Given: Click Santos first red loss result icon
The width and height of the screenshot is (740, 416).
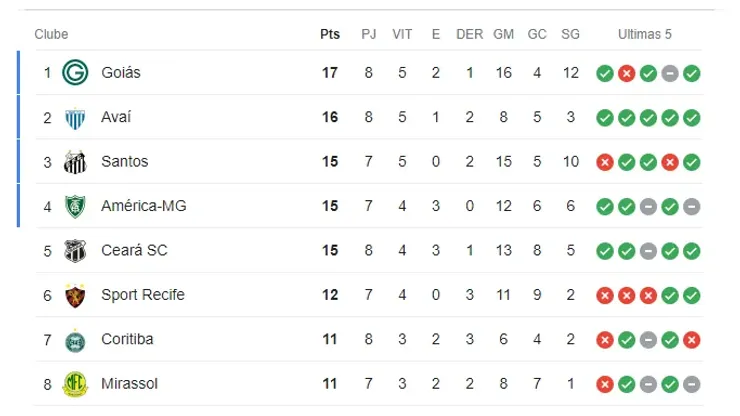Looking at the screenshot, I should 604,162.
